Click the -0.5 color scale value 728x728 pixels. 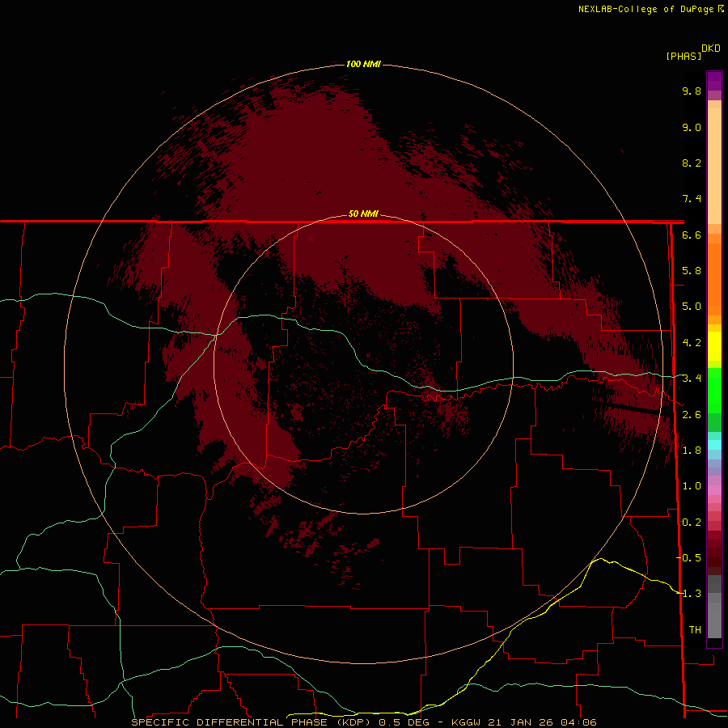(688, 558)
